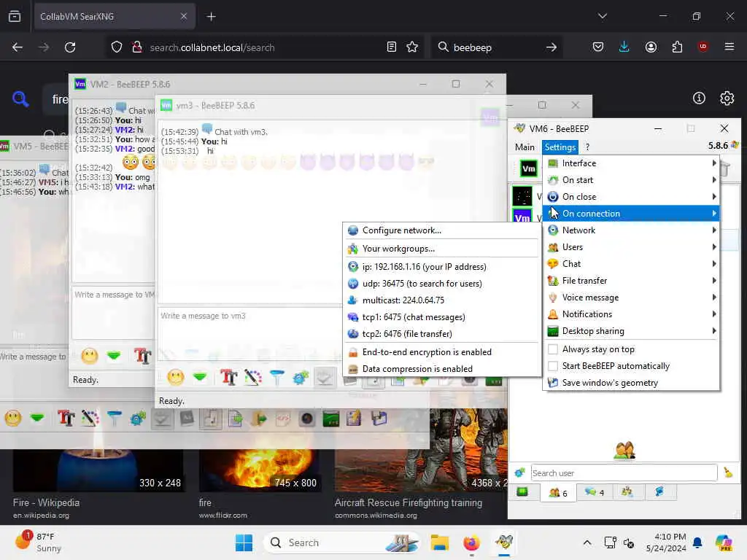747x560 pixels.
Task: Open Main menu in VM6 BeeBEEP
Action: click(x=525, y=147)
